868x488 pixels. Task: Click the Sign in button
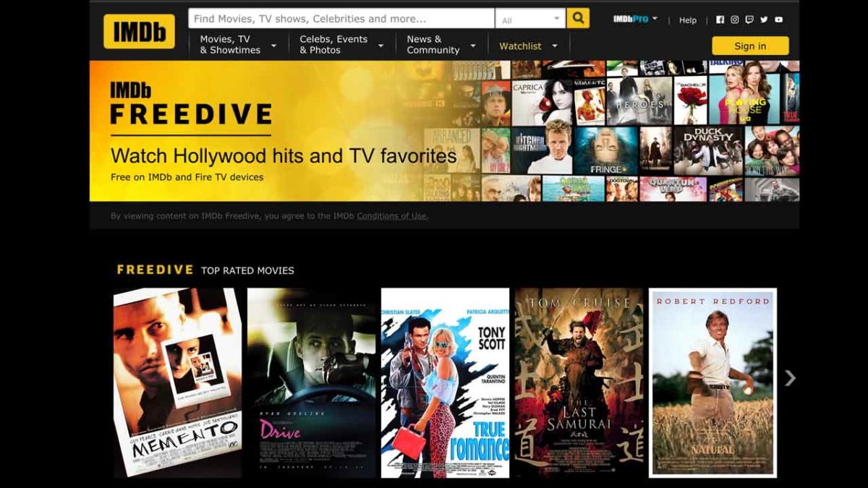750,46
